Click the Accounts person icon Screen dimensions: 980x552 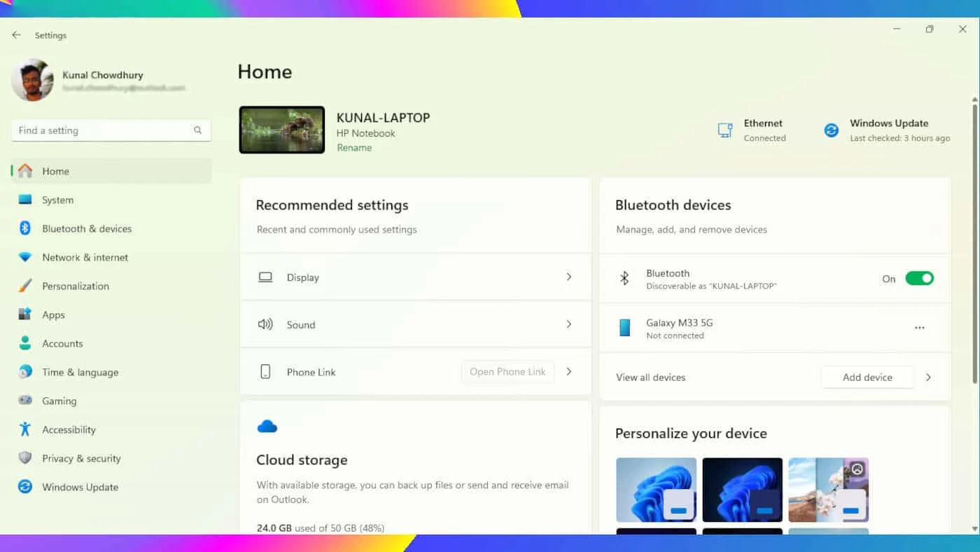click(25, 343)
